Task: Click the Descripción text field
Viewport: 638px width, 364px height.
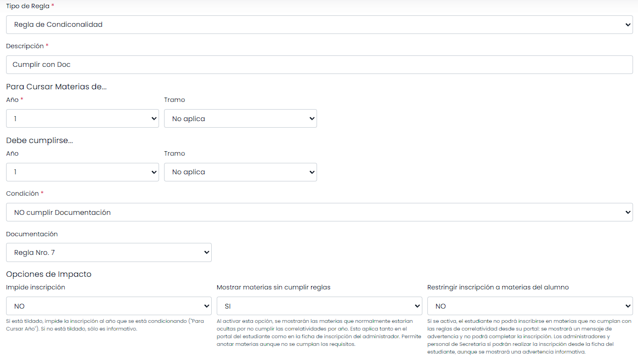Action: click(x=319, y=65)
